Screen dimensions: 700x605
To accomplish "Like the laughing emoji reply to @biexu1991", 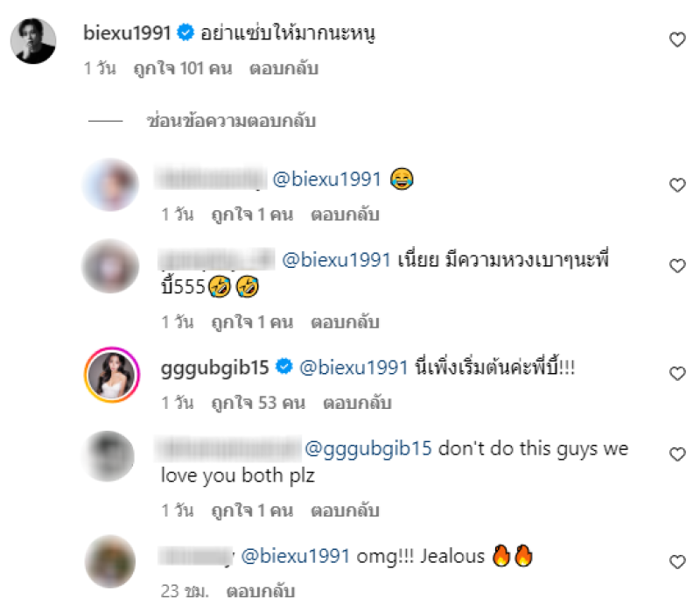I will pyautogui.click(x=677, y=185).
